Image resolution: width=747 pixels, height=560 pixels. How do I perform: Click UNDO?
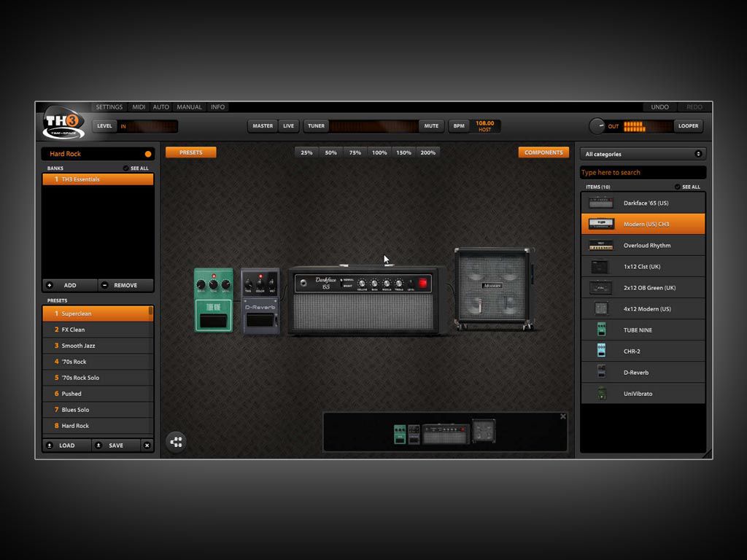pos(659,107)
